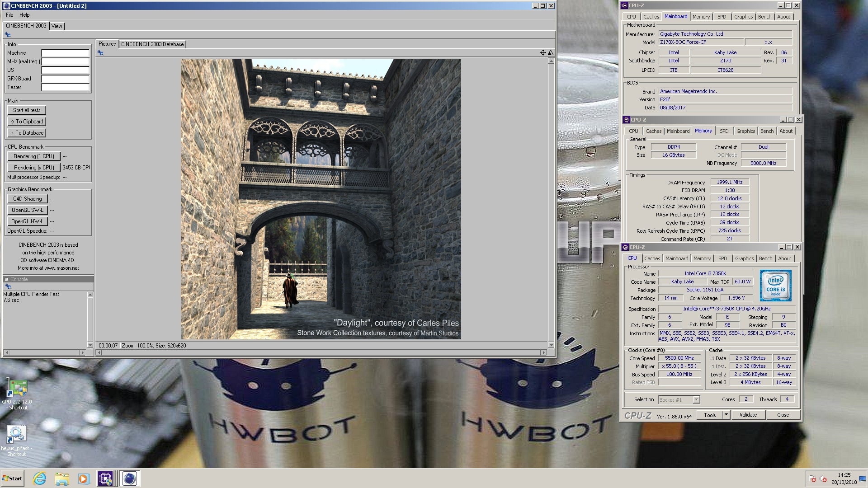The height and width of the screenshot is (488, 868).
Task: Select the CINEBENCH 2003 Database tab
Action: pyautogui.click(x=152, y=44)
